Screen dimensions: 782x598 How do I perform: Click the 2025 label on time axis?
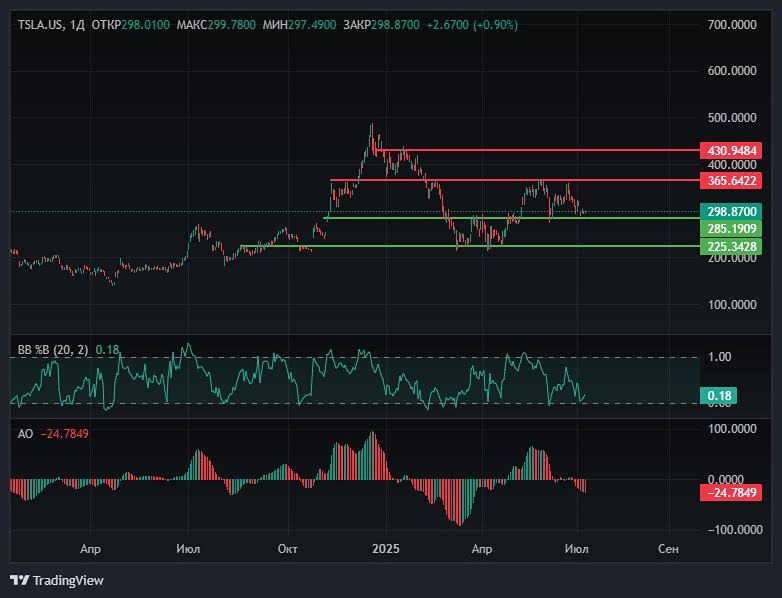pos(386,549)
